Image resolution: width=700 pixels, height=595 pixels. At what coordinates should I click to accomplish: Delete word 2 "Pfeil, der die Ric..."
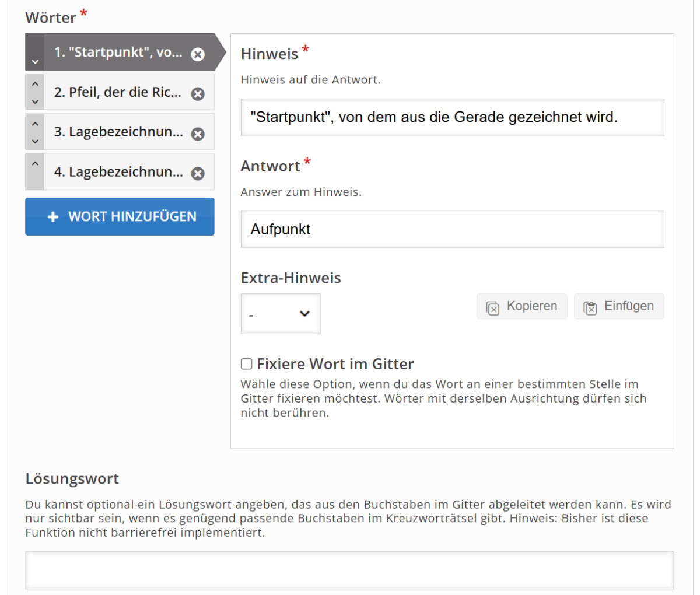click(198, 94)
